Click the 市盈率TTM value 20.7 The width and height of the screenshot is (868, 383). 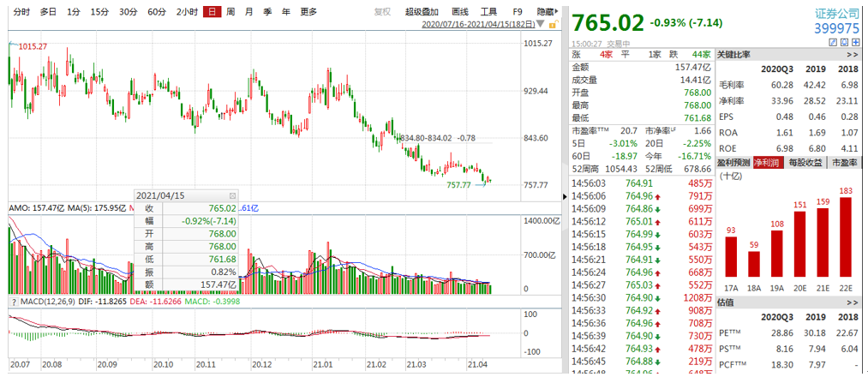point(630,131)
